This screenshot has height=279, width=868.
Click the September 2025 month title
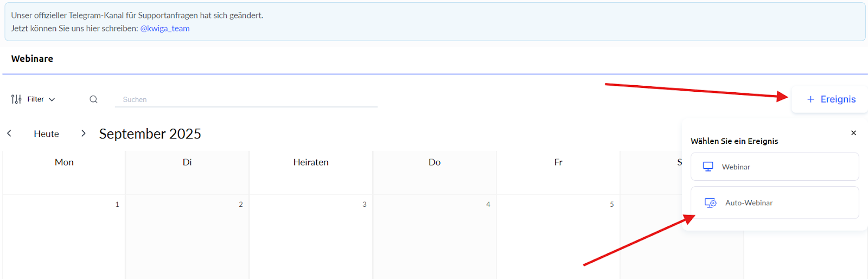click(x=150, y=134)
